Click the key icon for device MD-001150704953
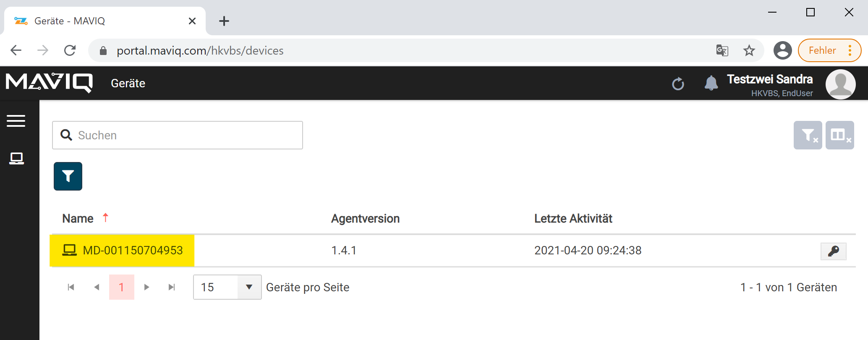Screen dimensions: 868x340 (833, 251)
